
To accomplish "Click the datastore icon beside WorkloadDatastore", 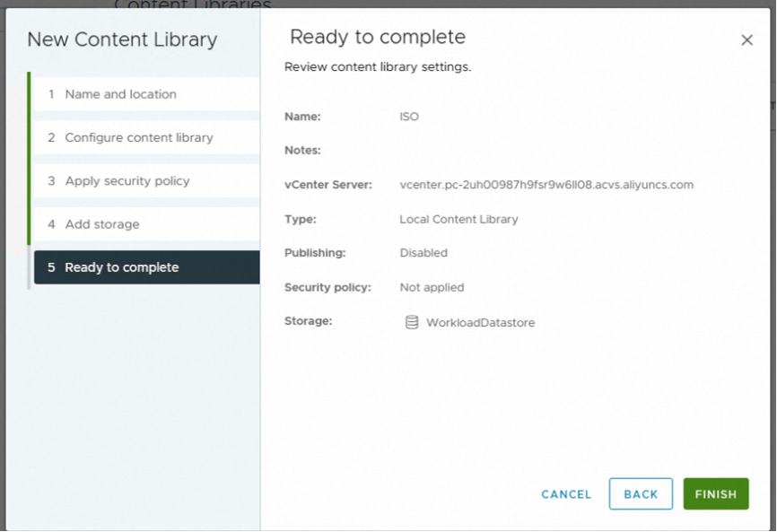I will 412,322.
